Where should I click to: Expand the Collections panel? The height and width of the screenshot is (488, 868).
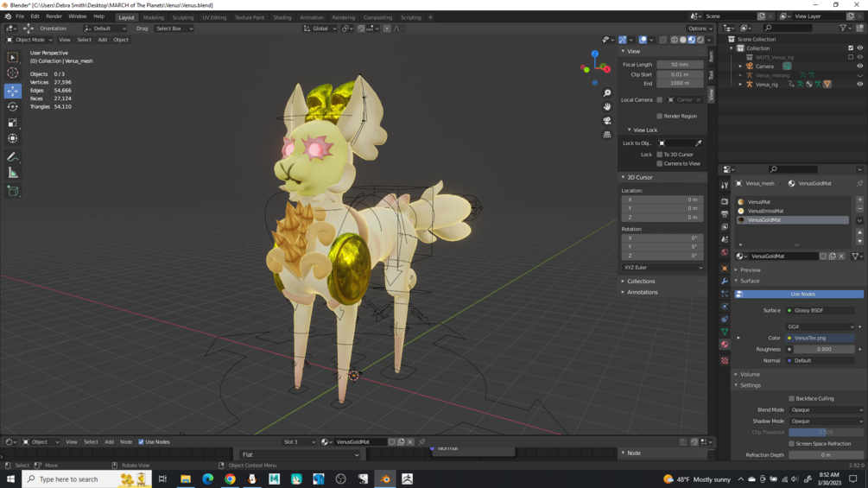(641, 281)
